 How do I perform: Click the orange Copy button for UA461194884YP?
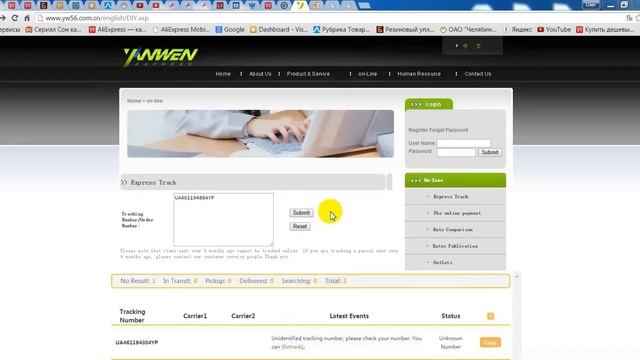point(490,342)
